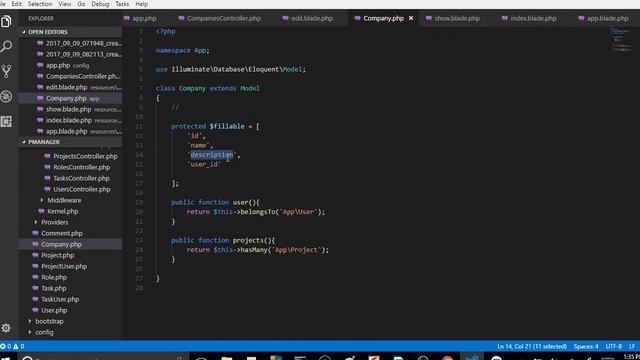Open Comment.php in file tree

coord(62,233)
